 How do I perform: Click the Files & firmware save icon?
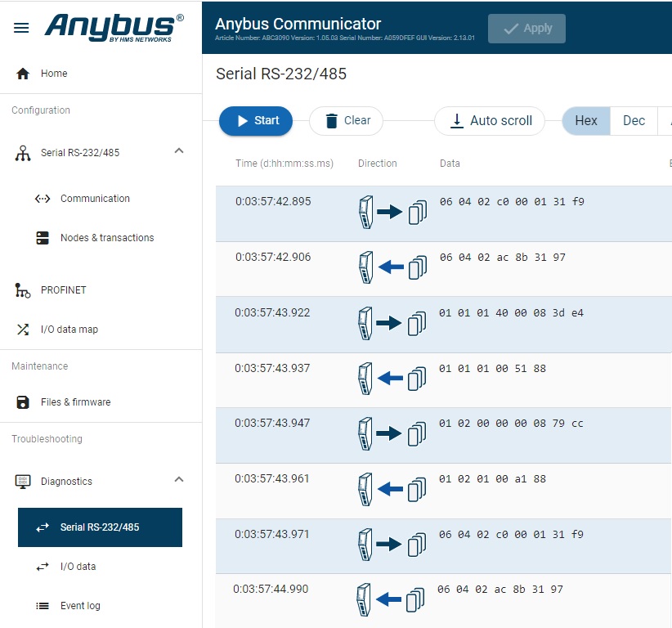click(x=23, y=402)
